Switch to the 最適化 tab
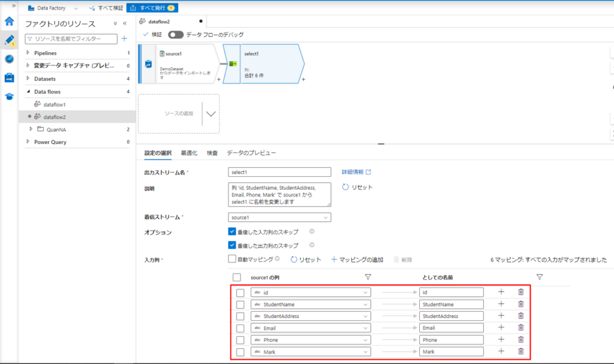This screenshot has height=364, width=614. pyautogui.click(x=189, y=154)
